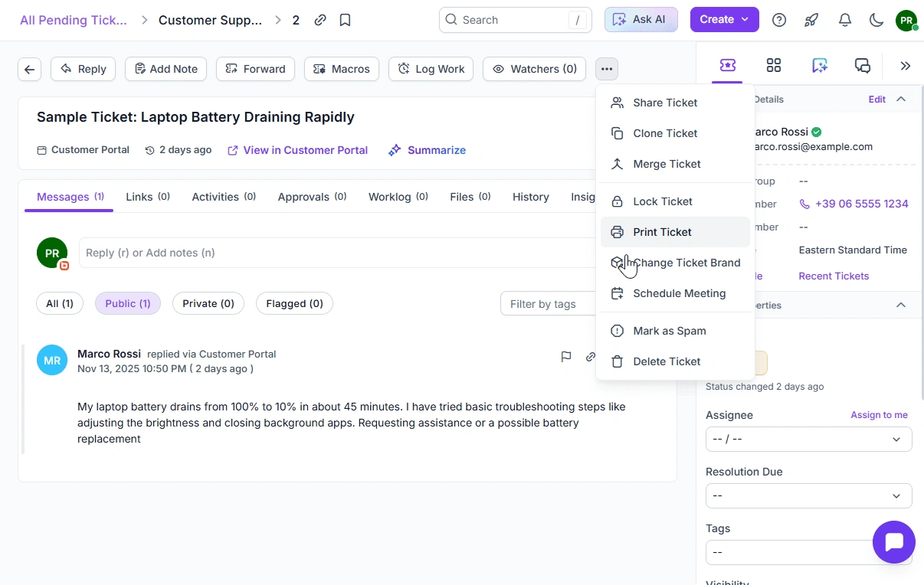Open the Resolution Due dropdown
The width and height of the screenshot is (924, 585).
[808, 495]
